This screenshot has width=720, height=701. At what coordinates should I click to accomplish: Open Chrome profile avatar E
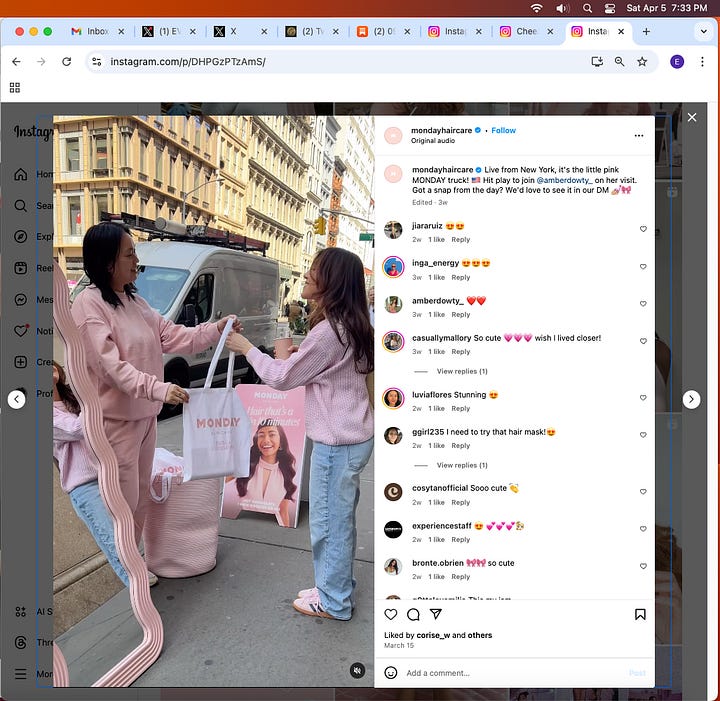click(x=677, y=62)
